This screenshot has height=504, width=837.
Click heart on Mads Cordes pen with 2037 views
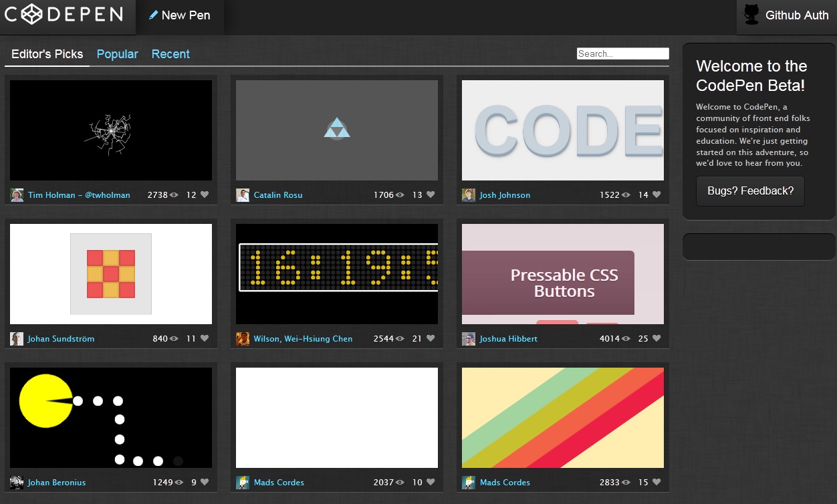[431, 483]
